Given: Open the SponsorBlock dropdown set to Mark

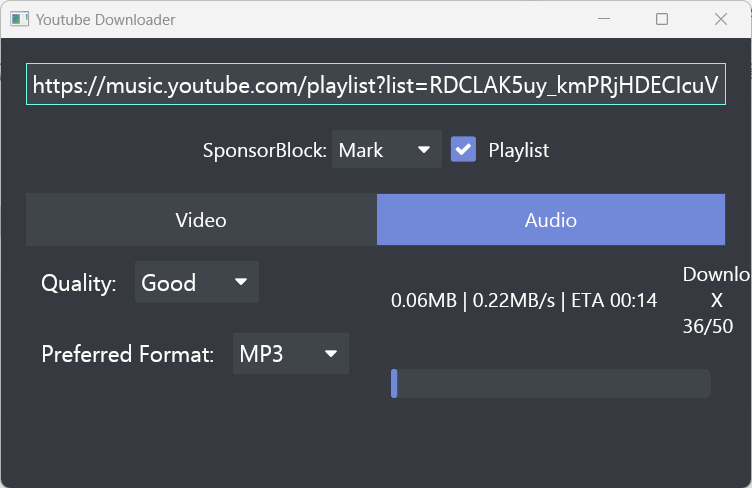Looking at the screenshot, I should coord(386,150).
